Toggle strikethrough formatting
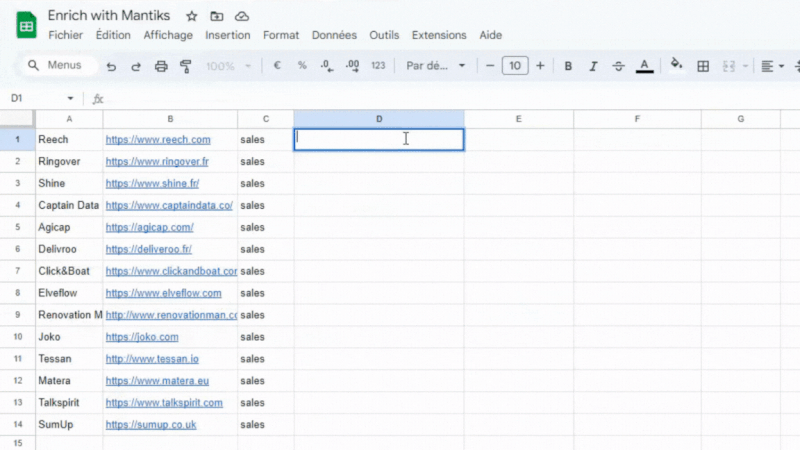Screen dimensions: 800x450 point(618,66)
